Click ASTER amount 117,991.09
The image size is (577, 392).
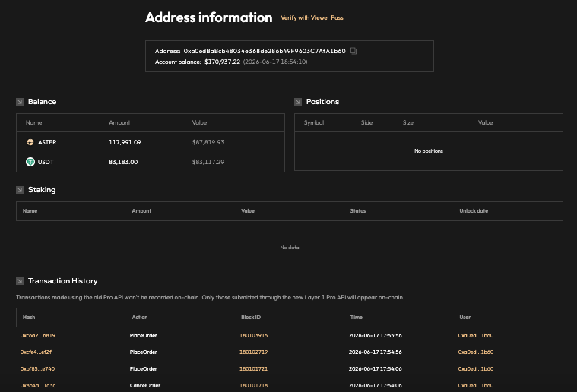click(x=125, y=142)
